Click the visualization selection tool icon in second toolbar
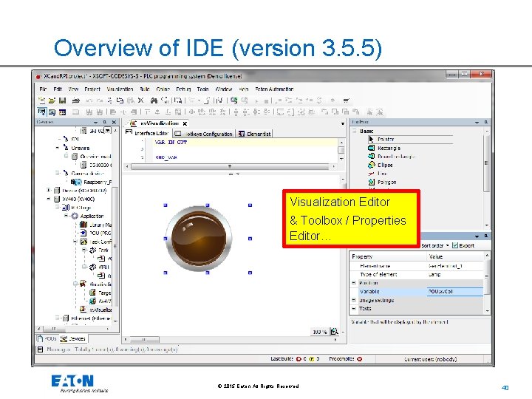Image resolution: width=532 pixels, height=399 pixels. click(x=41, y=112)
